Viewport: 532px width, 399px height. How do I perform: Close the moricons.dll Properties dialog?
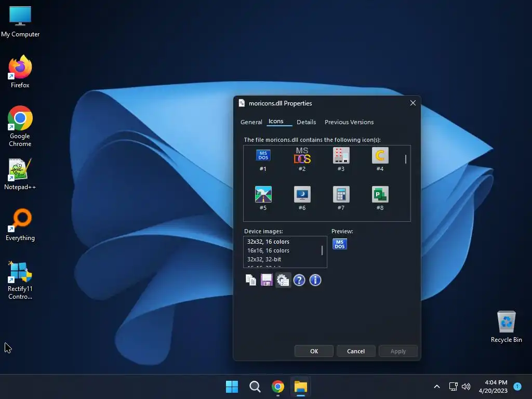point(413,103)
